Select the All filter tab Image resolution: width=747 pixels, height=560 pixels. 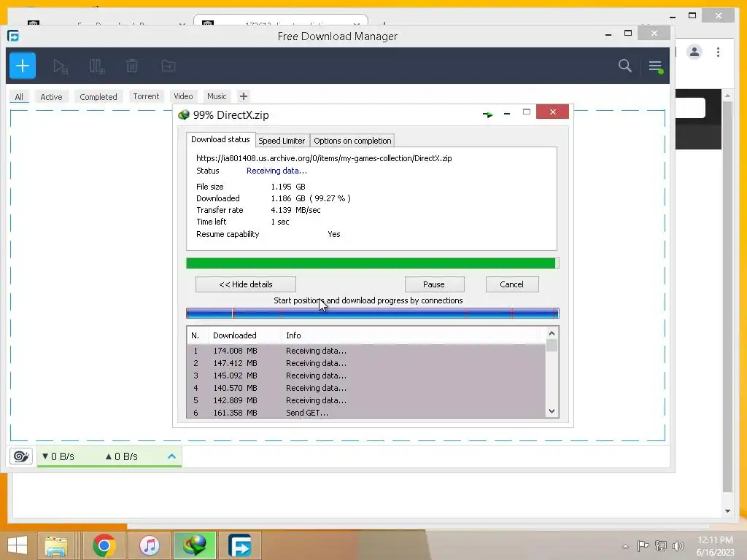coord(19,97)
